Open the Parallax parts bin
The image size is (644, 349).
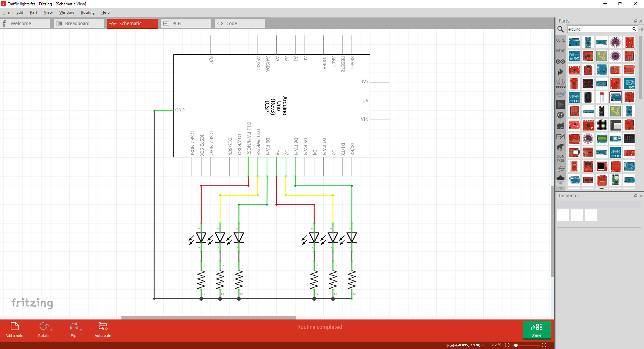(560, 137)
